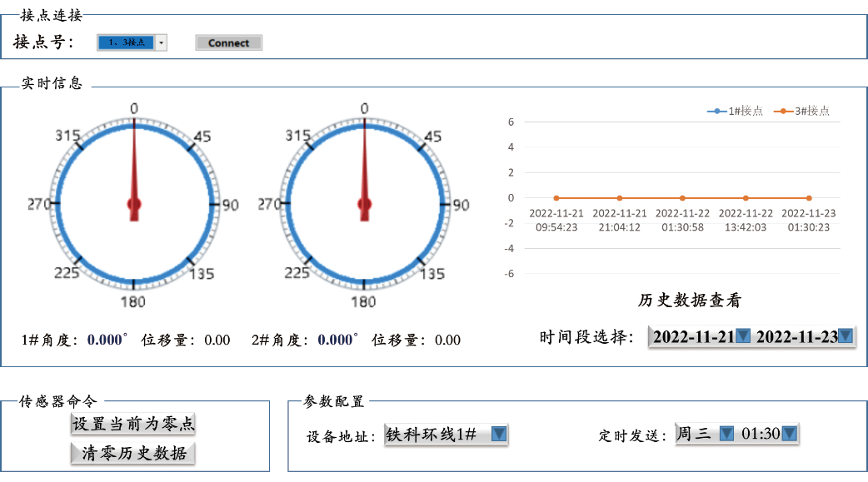The height and width of the screenshot is (482, 868).
Task: Click chart data point at 2022-11-21 09:54:23
Action: click(556, 198)
